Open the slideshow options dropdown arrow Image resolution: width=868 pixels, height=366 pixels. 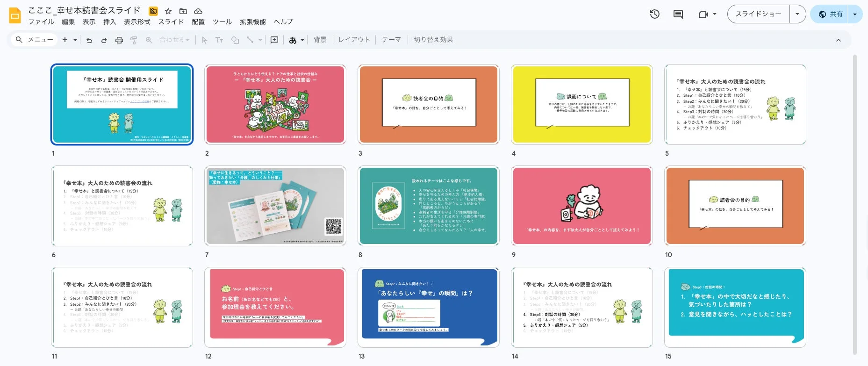point(797,14)
